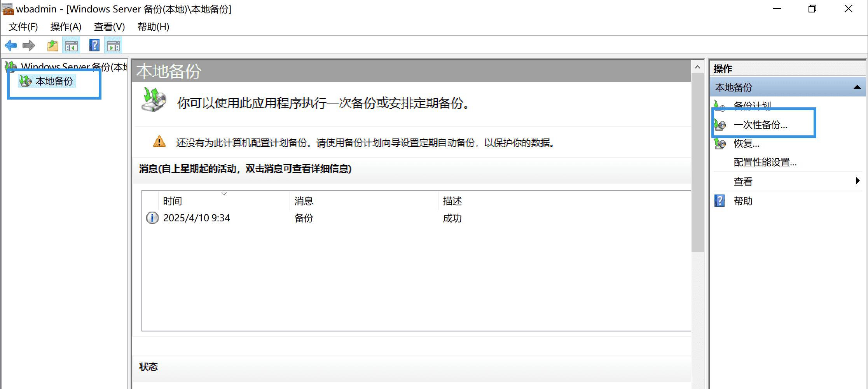Click 帮助 link in the Actions pane
The height and width of the screenshot is (389, 868).
[743, 201]
